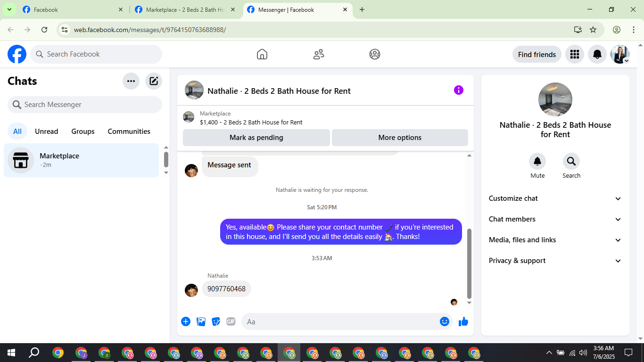Click Find friends button
Image resolution: width=644 pixels, height=362 pixels.
pyautogui.click(x=537, y=54)
